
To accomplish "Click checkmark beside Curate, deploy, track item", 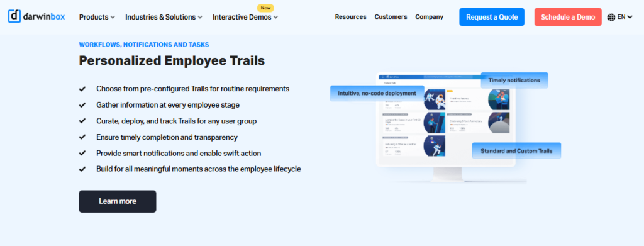I will point(82,121).
